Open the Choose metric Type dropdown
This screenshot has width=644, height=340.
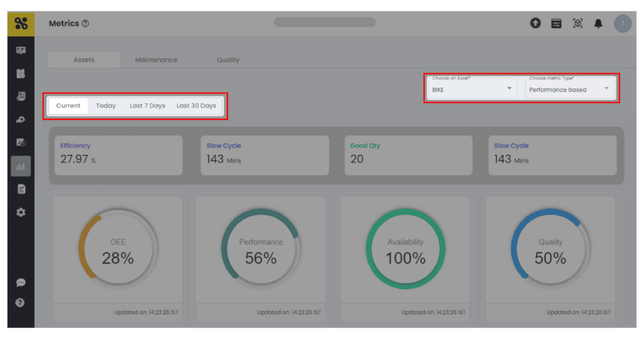(x=570, y=88)
